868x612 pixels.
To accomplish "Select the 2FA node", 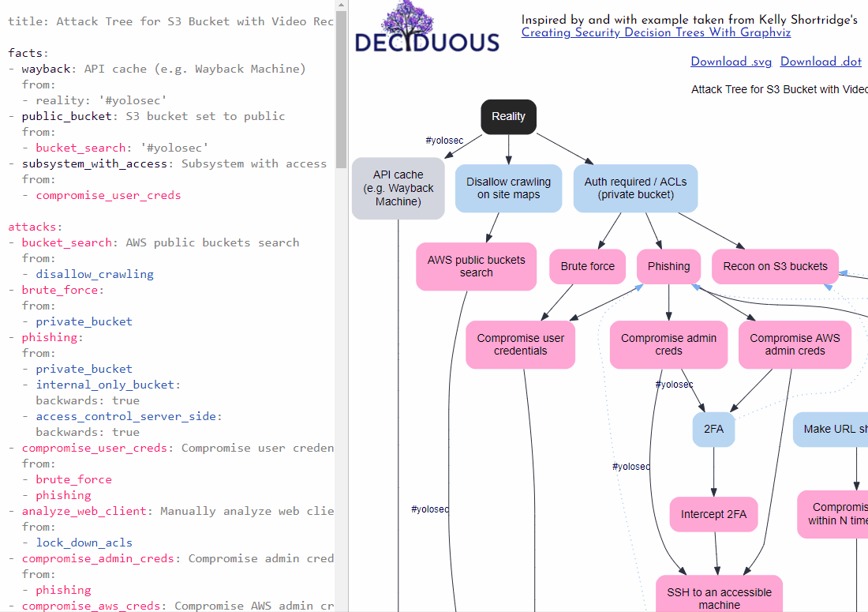I will 713,430.
